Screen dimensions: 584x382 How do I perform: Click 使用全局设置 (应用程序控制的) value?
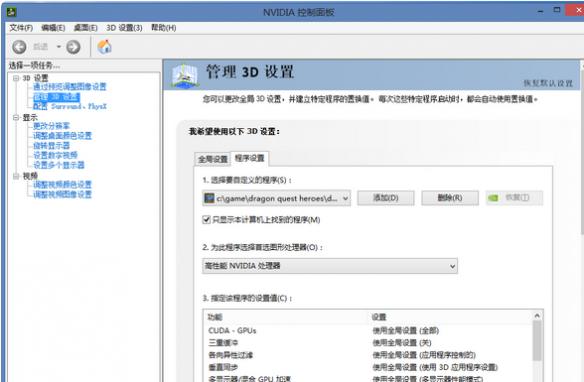(424, 355)
